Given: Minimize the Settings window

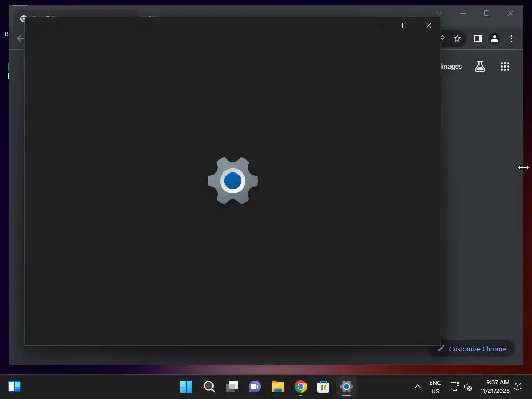Looking at the screenshot, I should click(x=381, y=25).
